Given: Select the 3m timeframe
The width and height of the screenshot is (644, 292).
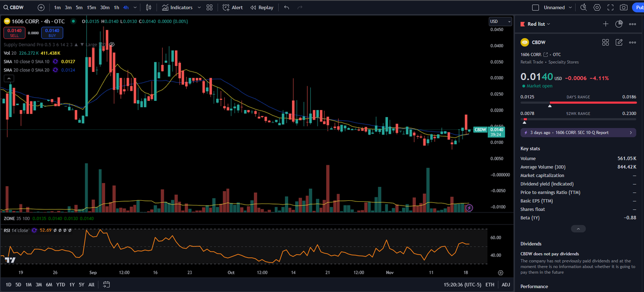Looking at the screenshot, I should click(68, 8).
